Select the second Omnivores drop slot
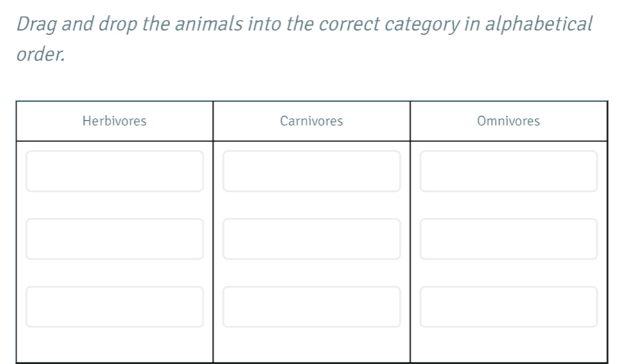The image size is (620, 364). coord(508,239)
